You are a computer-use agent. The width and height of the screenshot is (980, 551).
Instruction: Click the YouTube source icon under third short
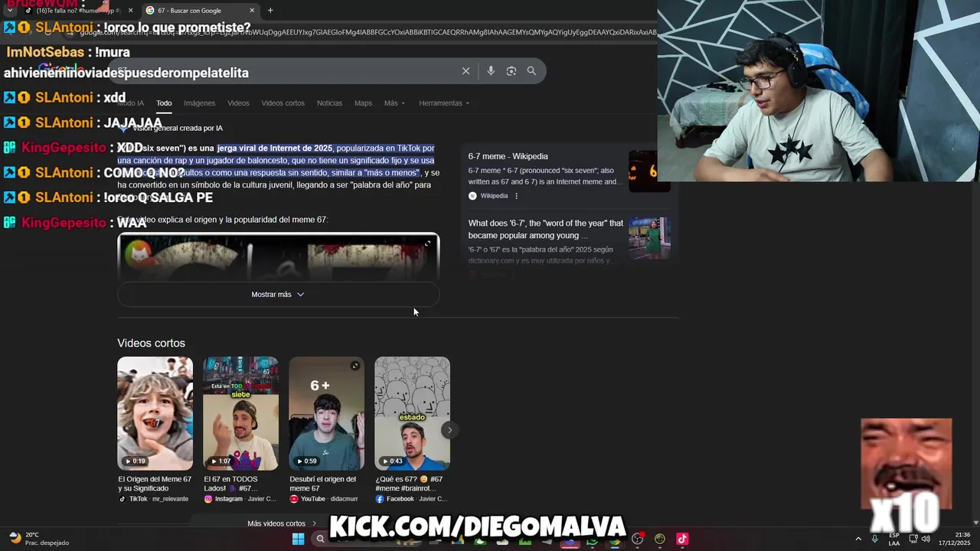point(294,499)
